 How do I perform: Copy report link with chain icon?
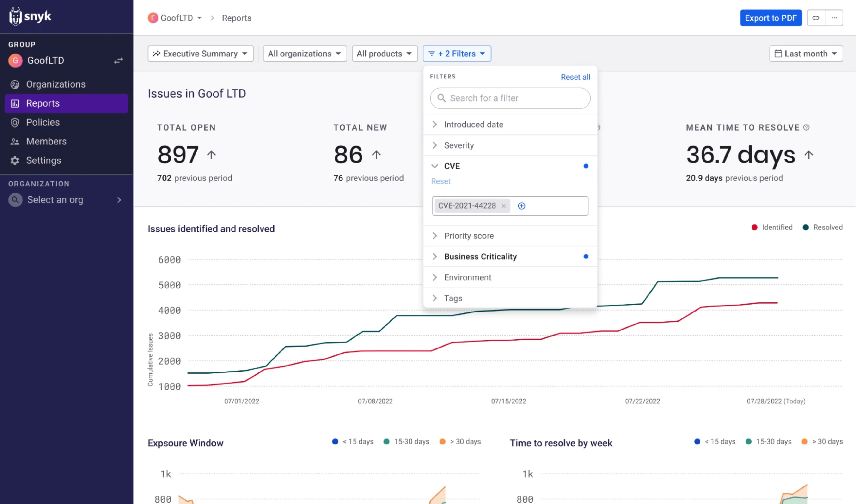coord(816,18)
